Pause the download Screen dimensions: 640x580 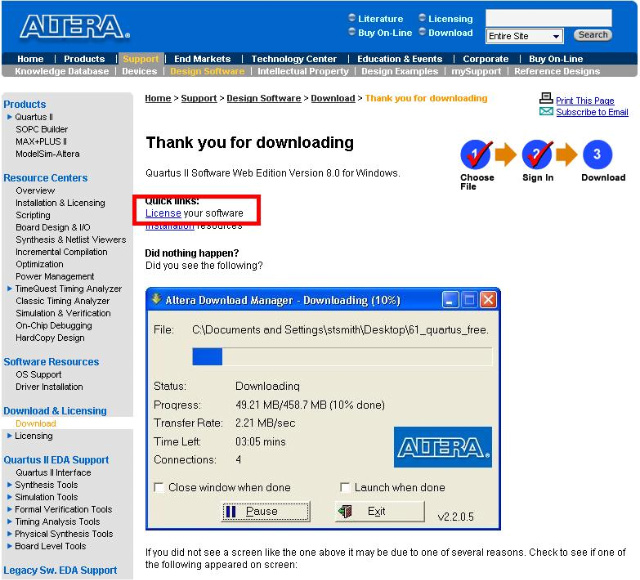266,511
